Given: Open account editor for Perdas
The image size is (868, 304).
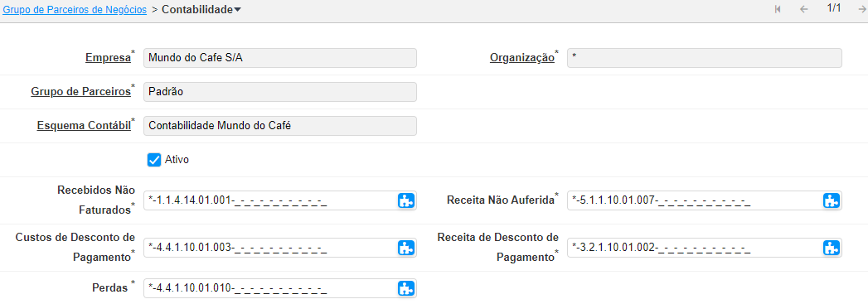Looking at the screenshot, I should click(406, 288).
